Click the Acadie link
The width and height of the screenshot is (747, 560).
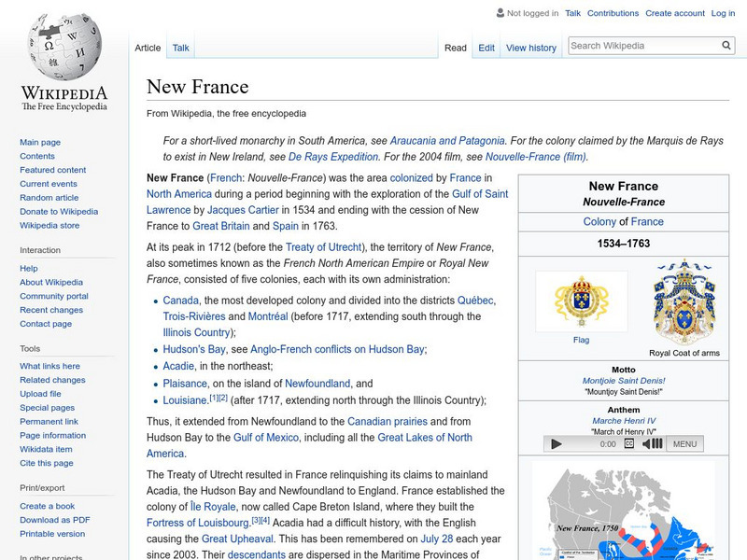[178, 366]
